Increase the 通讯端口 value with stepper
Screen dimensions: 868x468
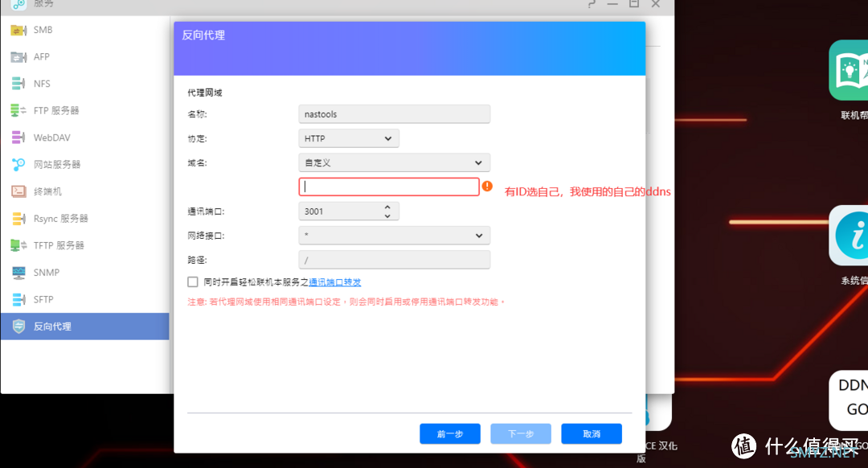(387, 207)
